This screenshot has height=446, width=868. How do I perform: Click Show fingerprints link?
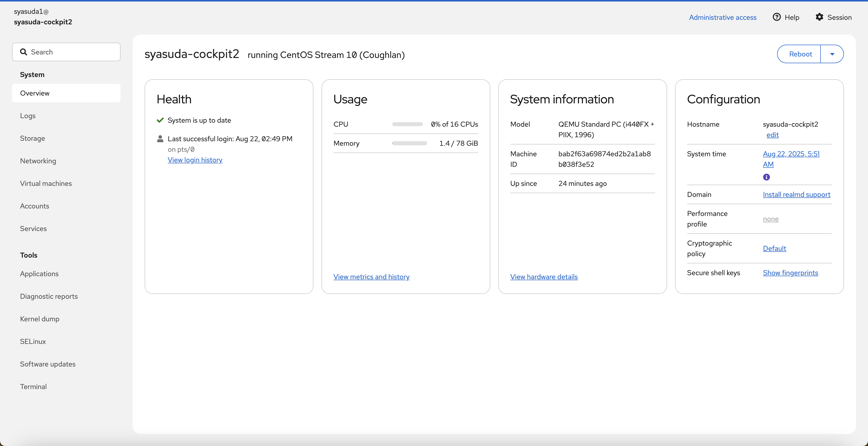tap(790, 273)
